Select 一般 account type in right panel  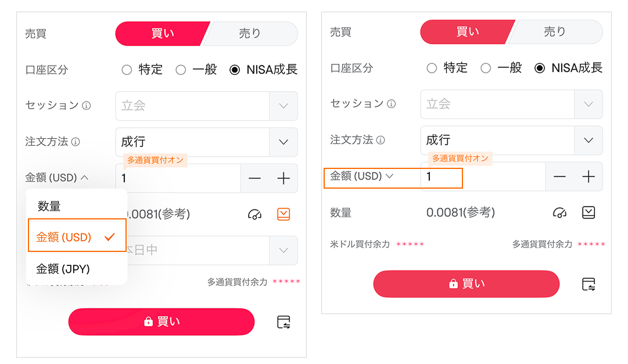tap(486, 68)
